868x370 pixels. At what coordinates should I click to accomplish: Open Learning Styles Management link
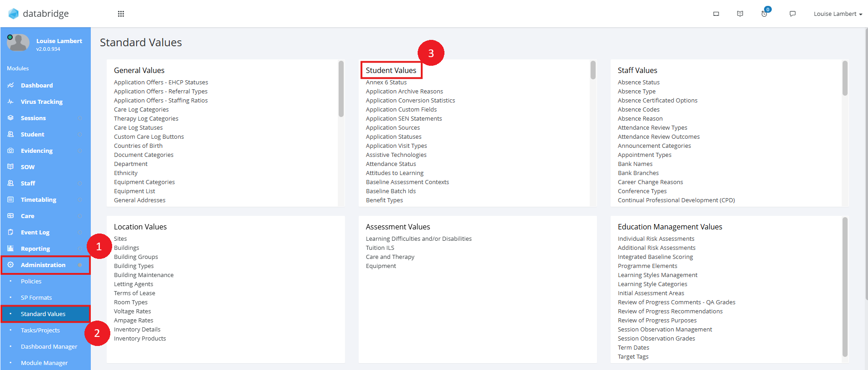pyautogui.click(x=658, y=275)
